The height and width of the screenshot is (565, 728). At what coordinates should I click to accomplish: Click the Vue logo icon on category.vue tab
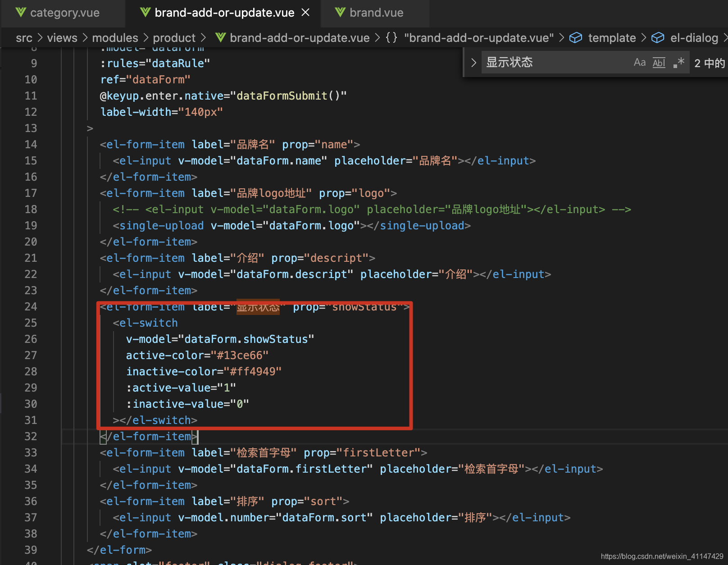tap(21, 12)
